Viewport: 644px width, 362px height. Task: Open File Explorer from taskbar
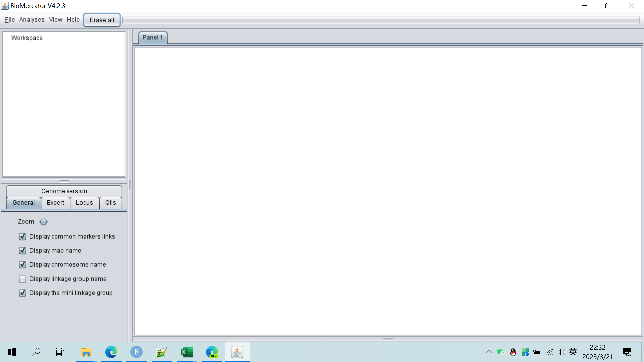pyautogui.click(x=86, y=352)
